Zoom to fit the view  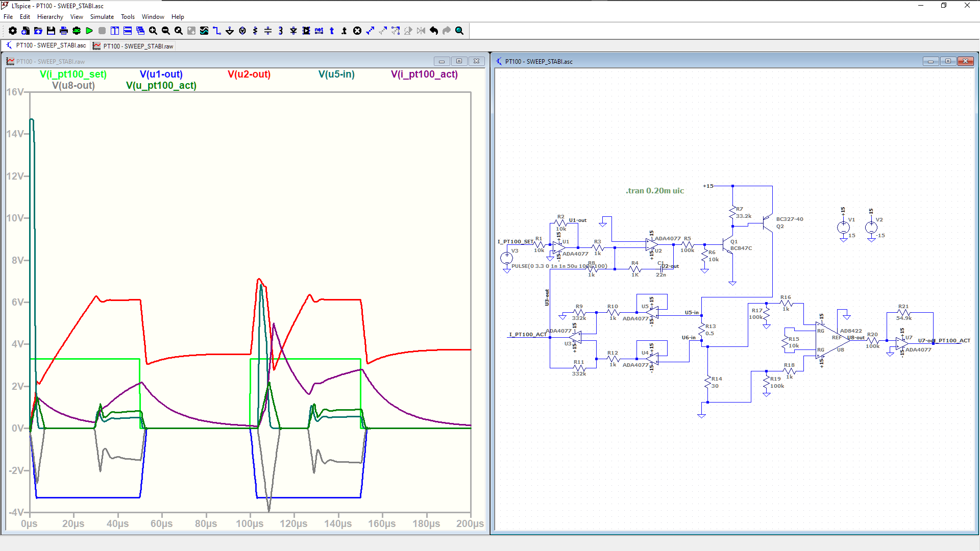click(x=179, y=31)
